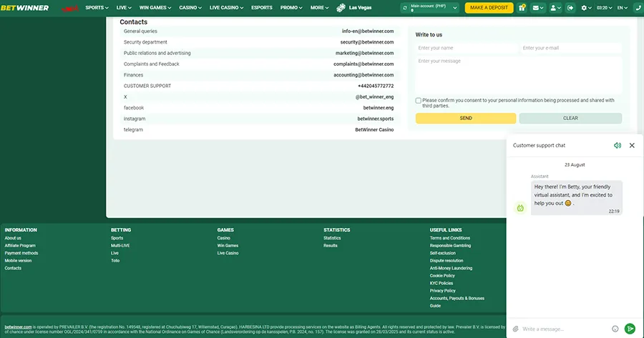Expand the WIN GAMES menu
This screenshot has width=644, height=338.
point(155,8)
